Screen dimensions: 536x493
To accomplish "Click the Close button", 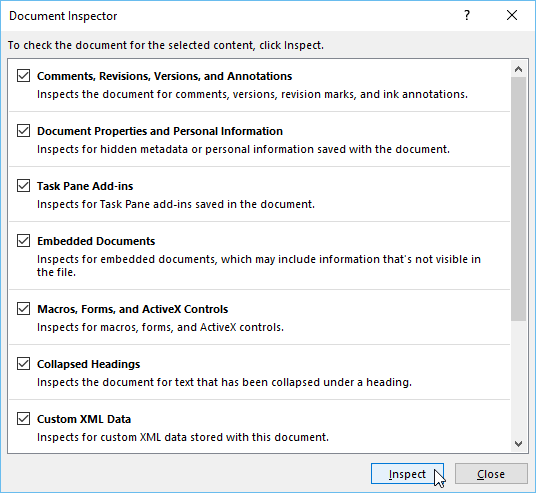I will tap(491, 474).
